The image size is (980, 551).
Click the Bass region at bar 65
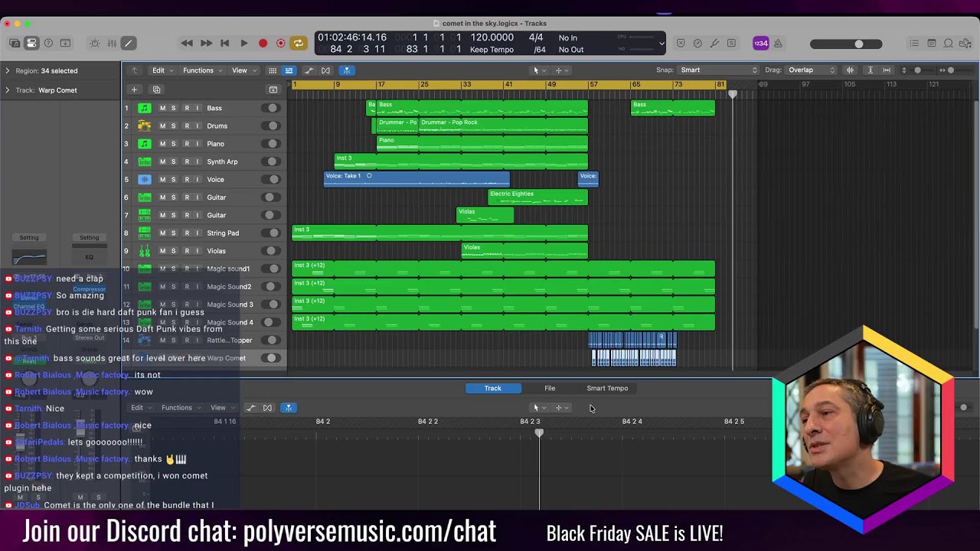(673, 108)
